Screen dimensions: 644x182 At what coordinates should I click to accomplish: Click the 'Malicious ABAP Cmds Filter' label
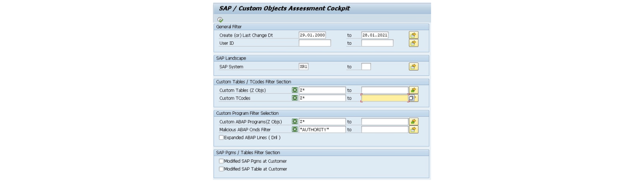(245, 130)
